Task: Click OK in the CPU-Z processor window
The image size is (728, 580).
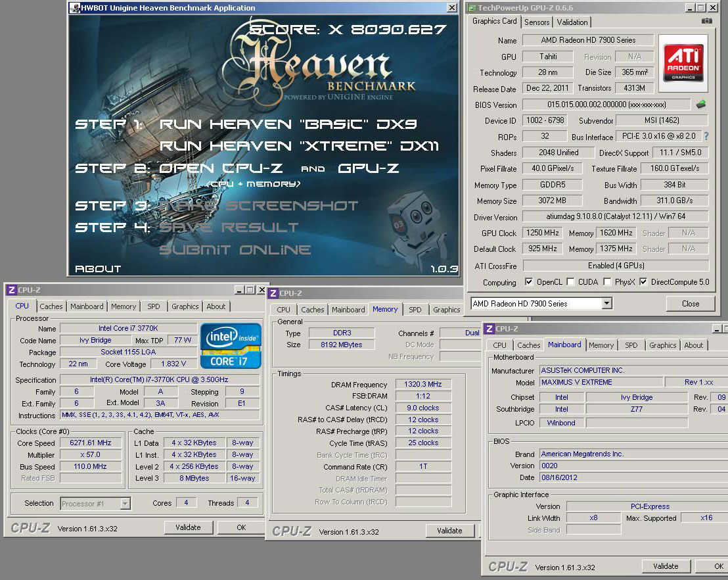Action: coord(241,527)
